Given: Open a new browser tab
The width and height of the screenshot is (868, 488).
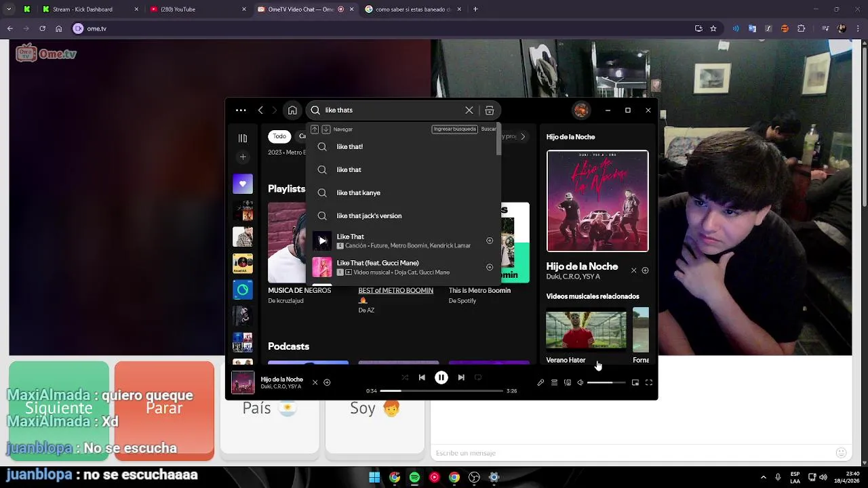Looking at the screenshot, I should (x=475, y=9).
